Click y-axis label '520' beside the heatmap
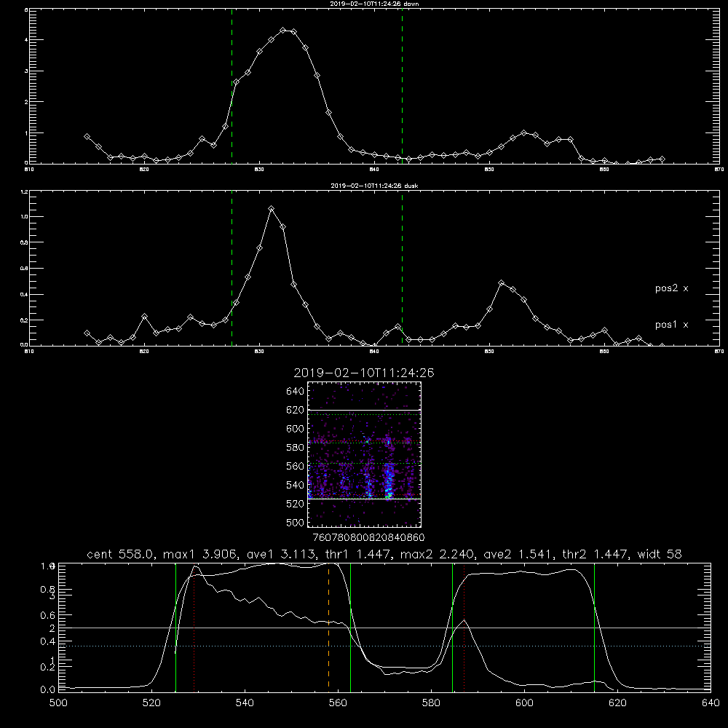This screenshot has width=728, height=728. click(x=296, y=504)
